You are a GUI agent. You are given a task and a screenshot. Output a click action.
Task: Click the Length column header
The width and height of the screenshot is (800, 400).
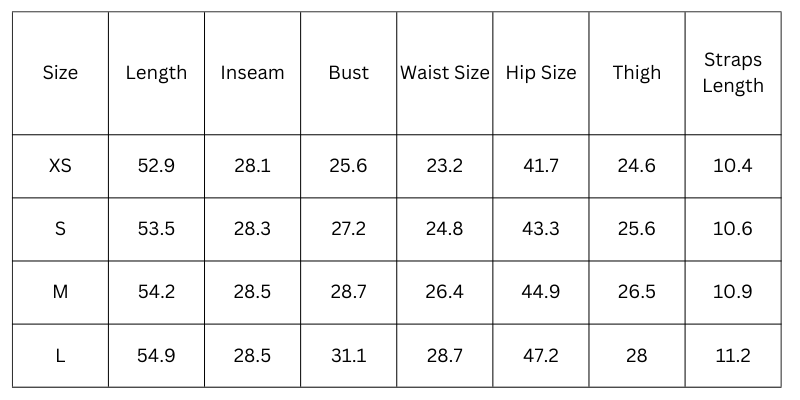coord(156,73)
